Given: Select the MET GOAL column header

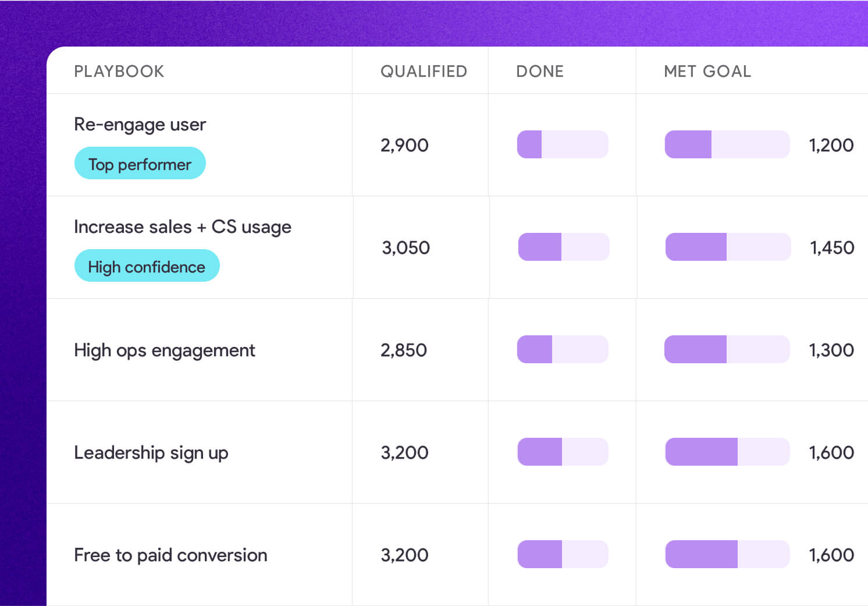Looking at the screenshot, I should 707,71.
